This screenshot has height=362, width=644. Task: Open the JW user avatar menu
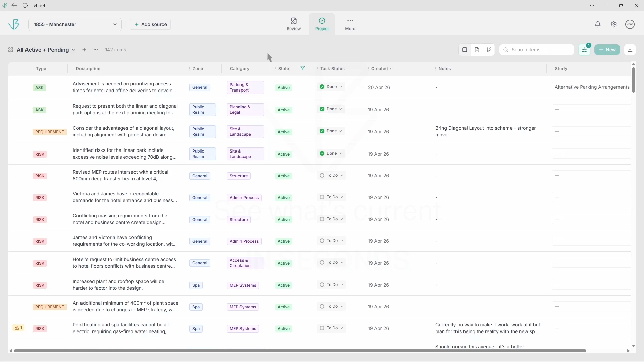tap(630, 24)
